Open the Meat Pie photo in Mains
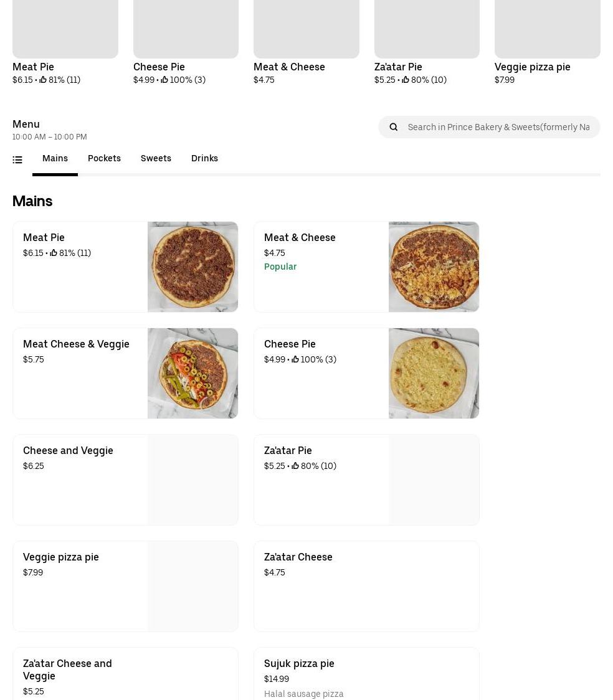This screenshot has height=700, width=613. [192, 267]
